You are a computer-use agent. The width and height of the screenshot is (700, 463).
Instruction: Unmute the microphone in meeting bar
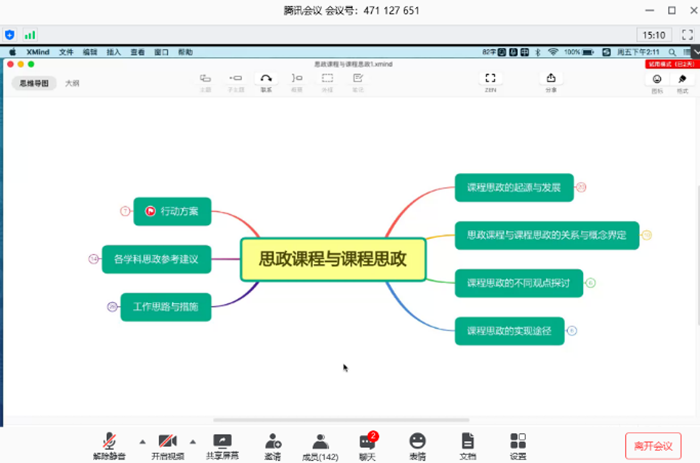[x=112, y=444]
